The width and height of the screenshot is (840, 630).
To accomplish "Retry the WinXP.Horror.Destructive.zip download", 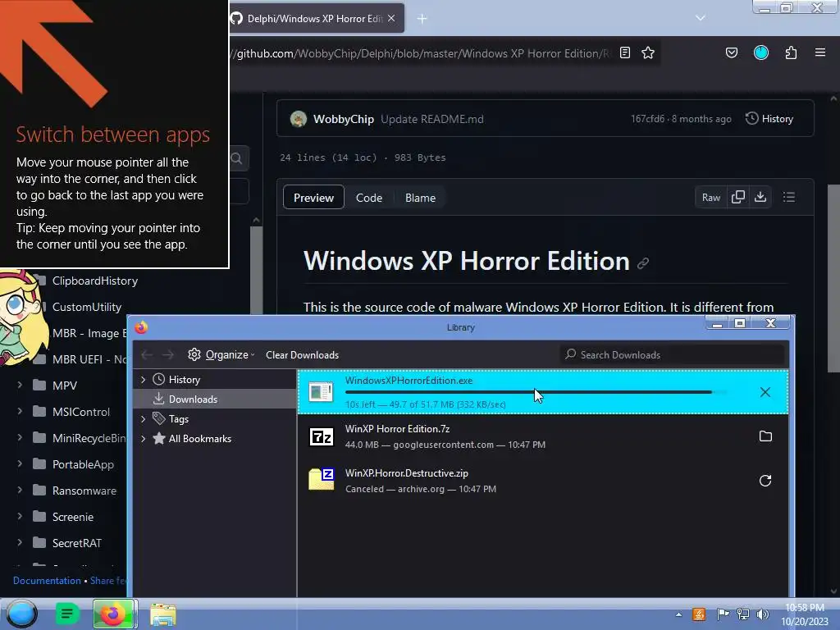I will click(x=765, y=481).
